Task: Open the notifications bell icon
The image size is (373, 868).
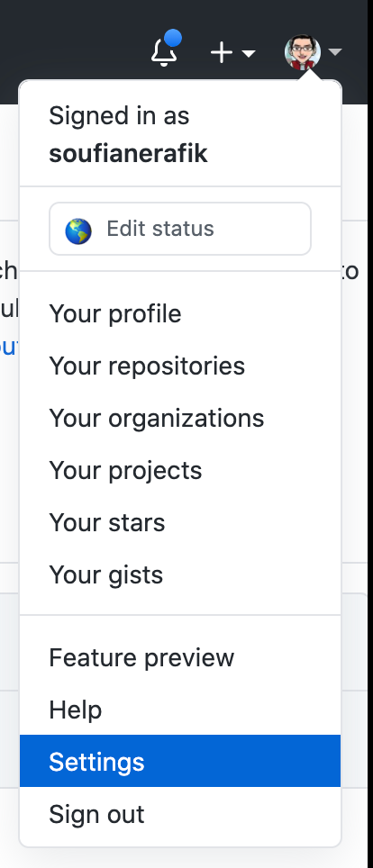Action: click(164, 52)
